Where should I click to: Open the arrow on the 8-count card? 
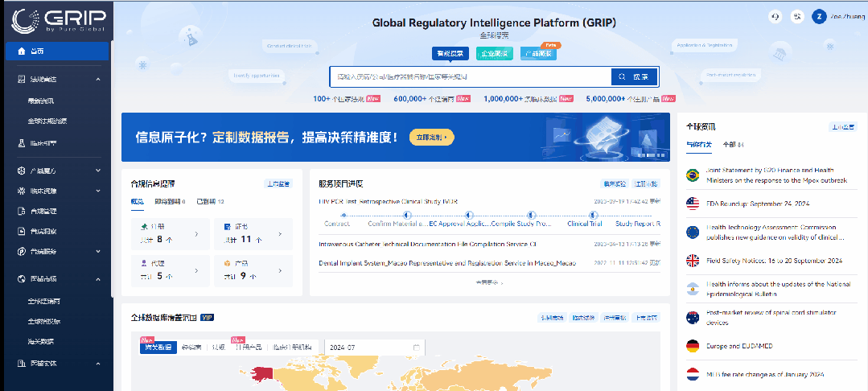196,233
